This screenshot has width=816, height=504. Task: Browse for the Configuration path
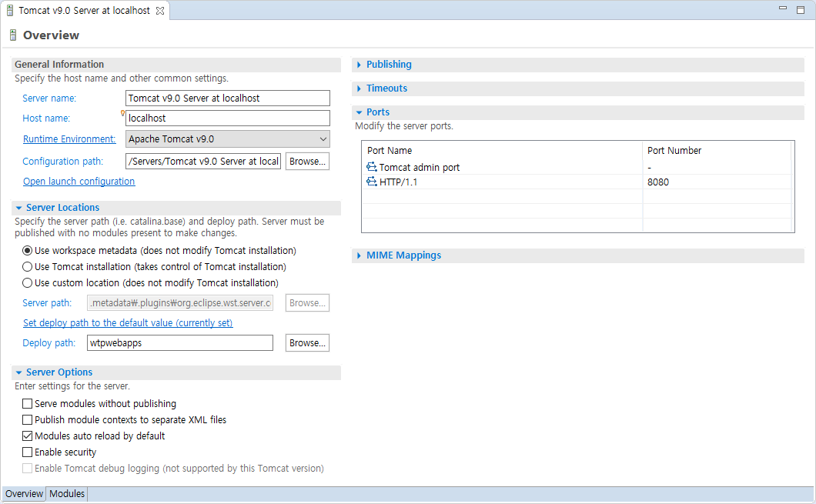click(307, 162)
